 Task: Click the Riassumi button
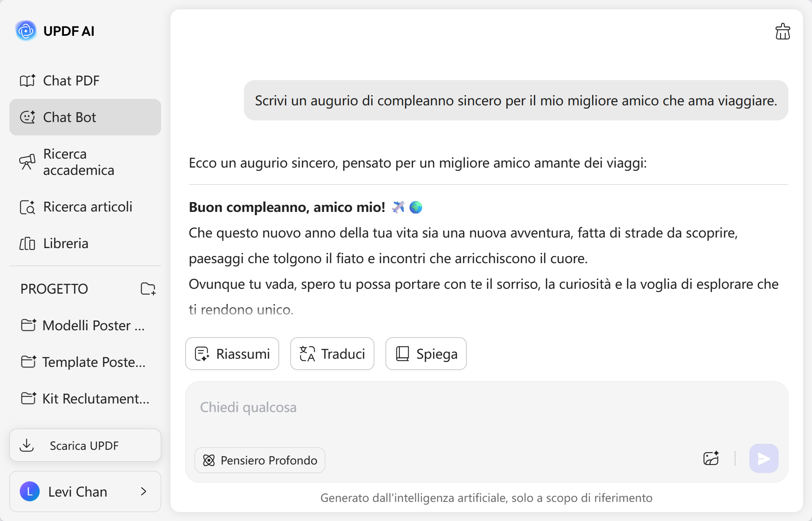[232, 354]
